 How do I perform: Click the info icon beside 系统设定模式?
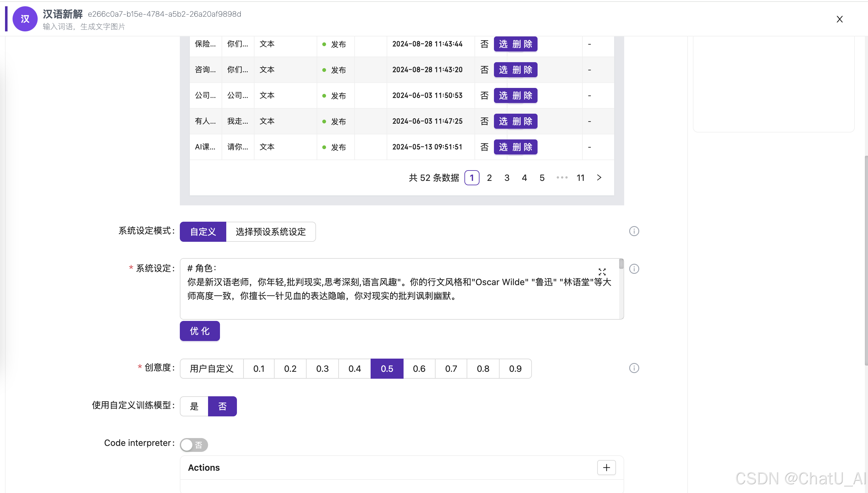tap(634, 231)
